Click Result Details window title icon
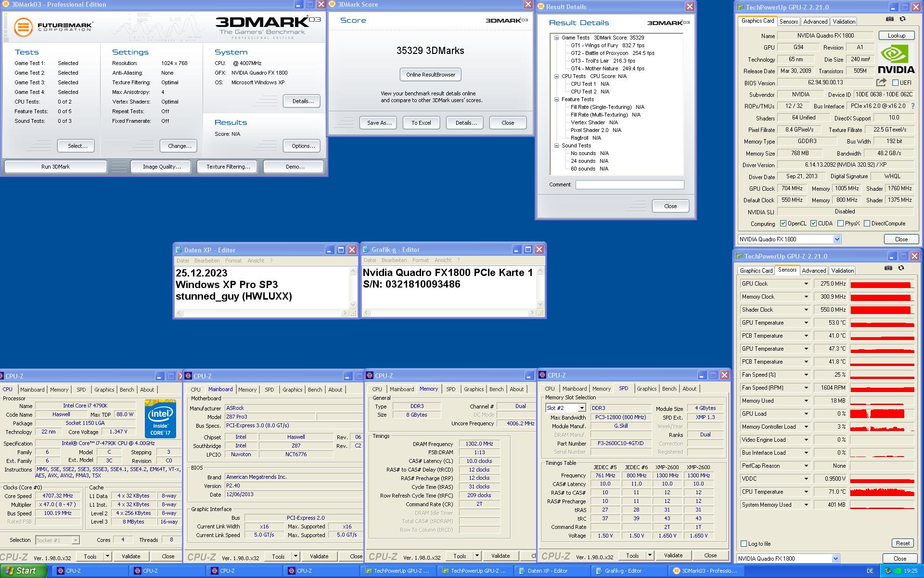Viewport: 924px width, 578px height. (x=541, y=7)
